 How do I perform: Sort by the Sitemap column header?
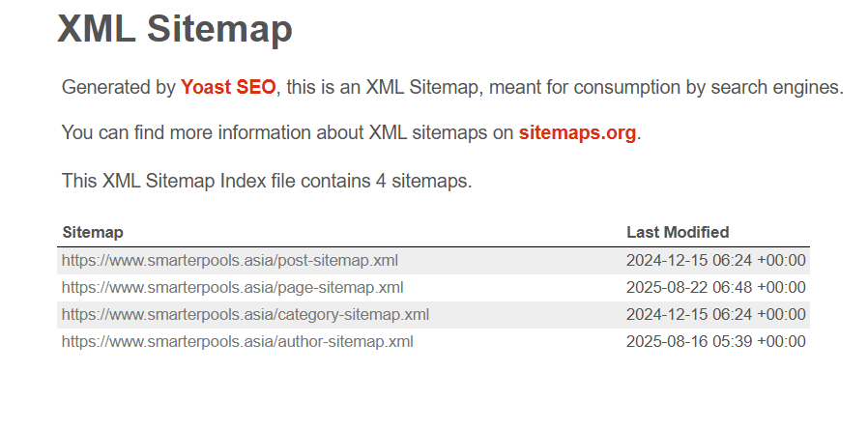(x=93, y=232)
